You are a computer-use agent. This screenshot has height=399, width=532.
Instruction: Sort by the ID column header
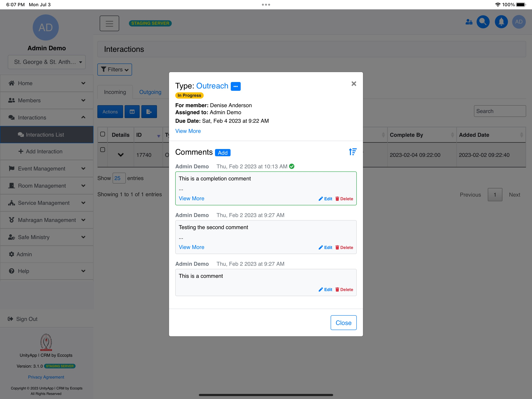click(x=148, y=135)
